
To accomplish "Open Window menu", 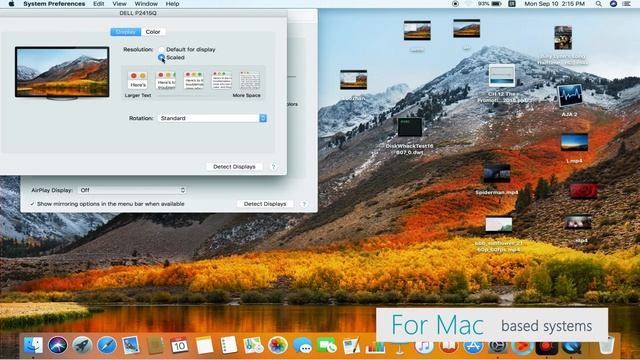I will (x=146, y=4).
